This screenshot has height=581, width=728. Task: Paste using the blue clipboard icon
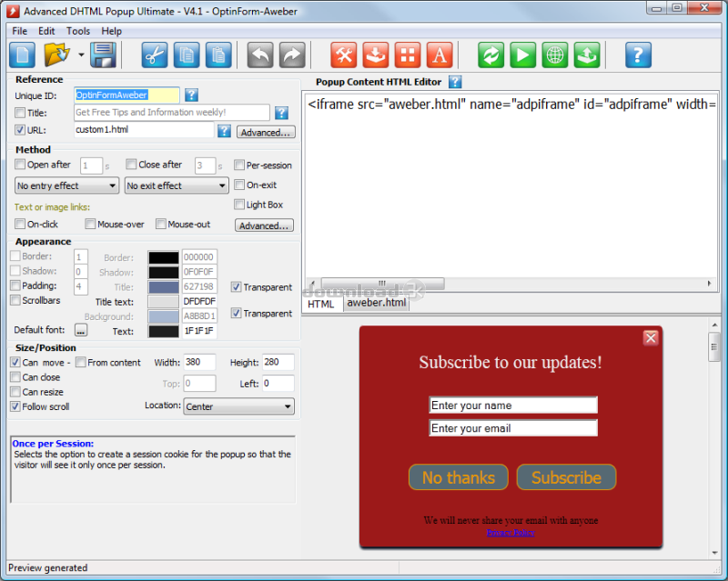(x=218, y=55)
